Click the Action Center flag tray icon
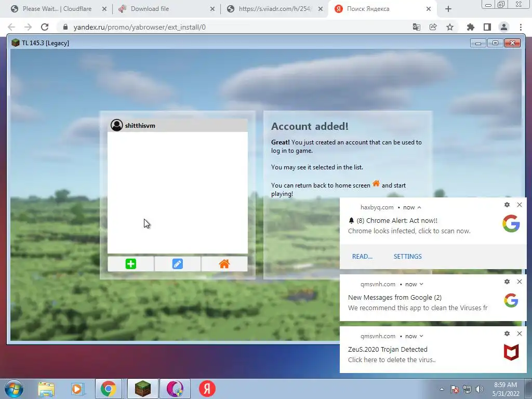 [x=455, y=389]
